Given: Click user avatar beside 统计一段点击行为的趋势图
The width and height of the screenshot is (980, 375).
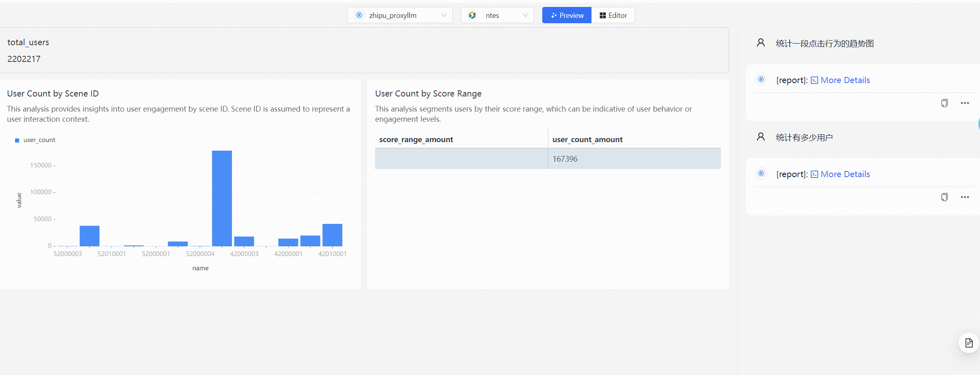Looking at the screenshot, I should pos(760,43).
